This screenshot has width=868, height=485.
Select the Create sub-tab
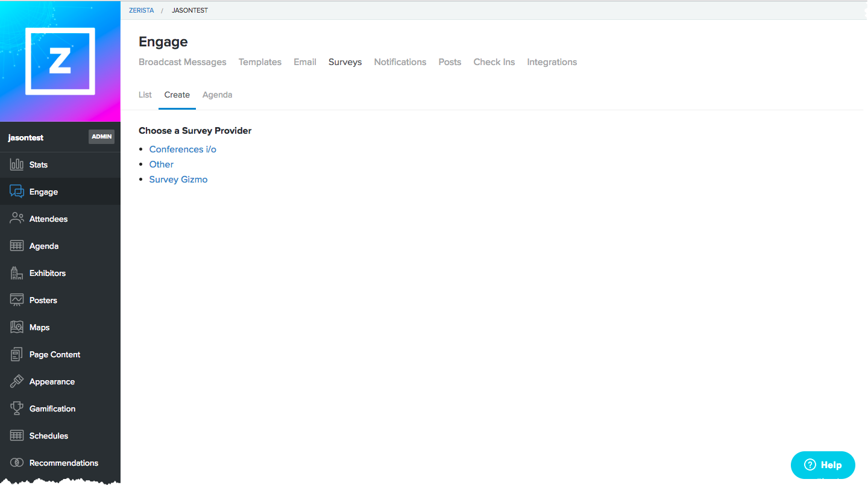click(x=177, y=95)
